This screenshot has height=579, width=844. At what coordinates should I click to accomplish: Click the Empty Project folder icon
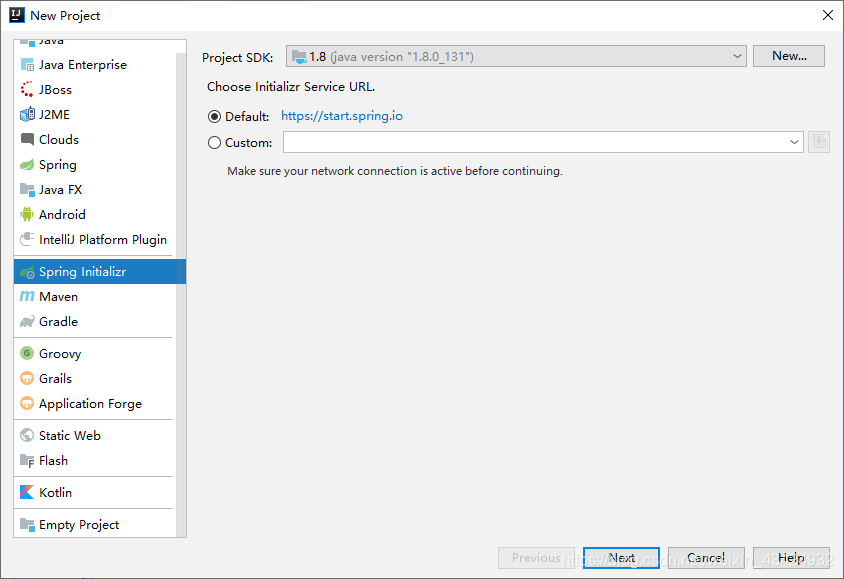tap(27, 524)
